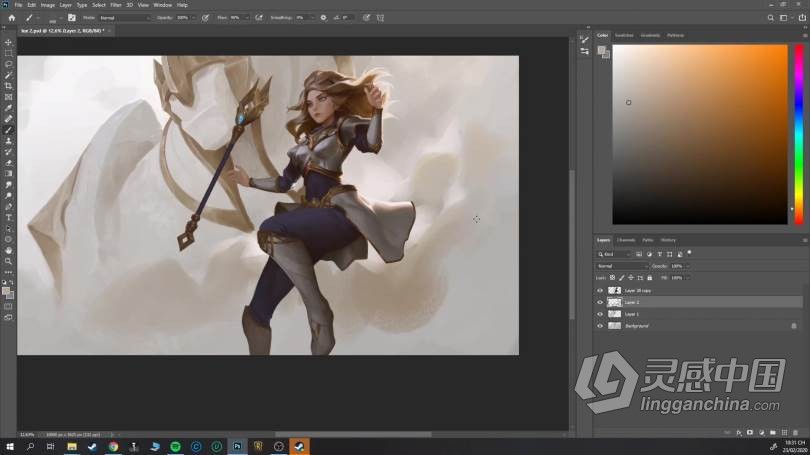Open search using the magnifier icon
Screen dimensions: 810x455
(x=770, y=18)
